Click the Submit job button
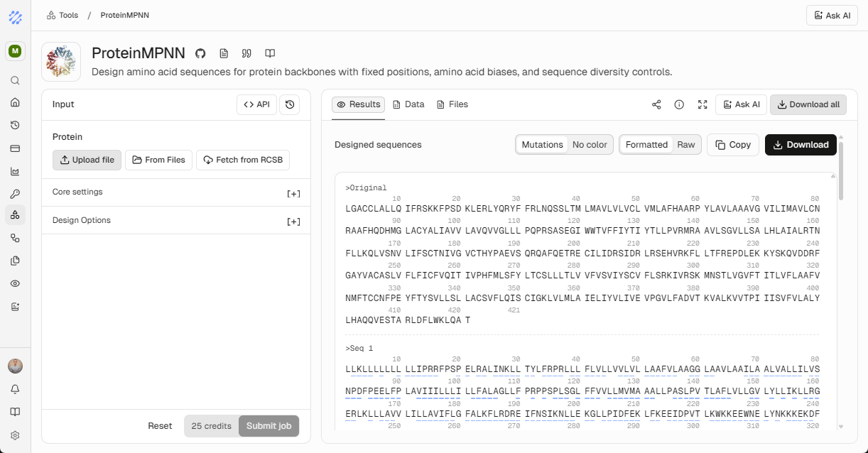The height and width of the screenshot is (453, 868). click(x=269, y=426)
